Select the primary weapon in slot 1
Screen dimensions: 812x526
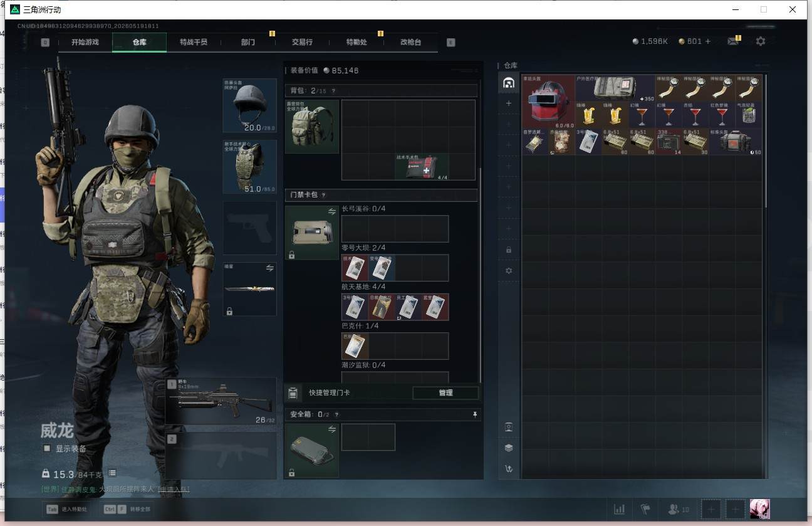pos(221,401)
